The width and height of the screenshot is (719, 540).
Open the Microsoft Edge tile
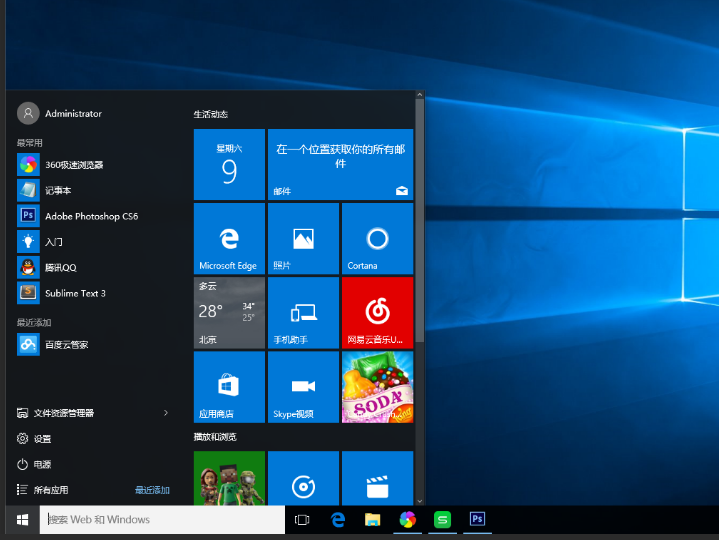(x=229, y=239)
